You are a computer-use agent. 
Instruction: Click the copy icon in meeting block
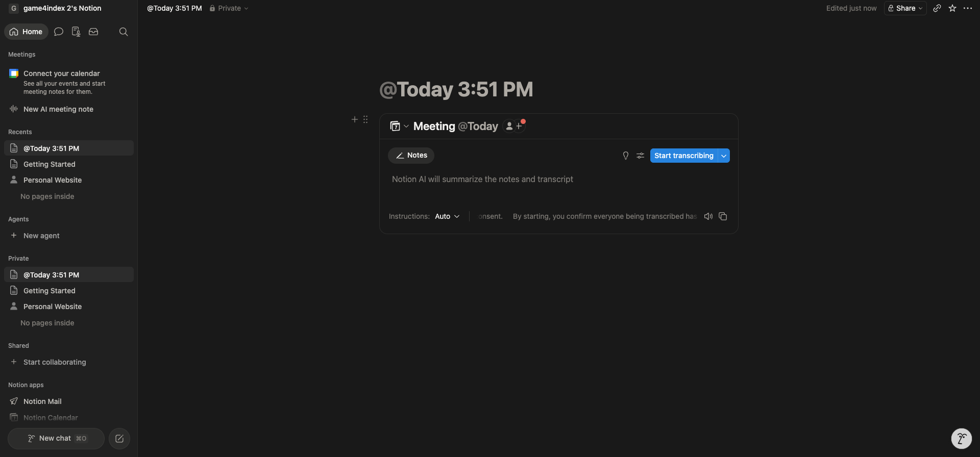[723, 216]
